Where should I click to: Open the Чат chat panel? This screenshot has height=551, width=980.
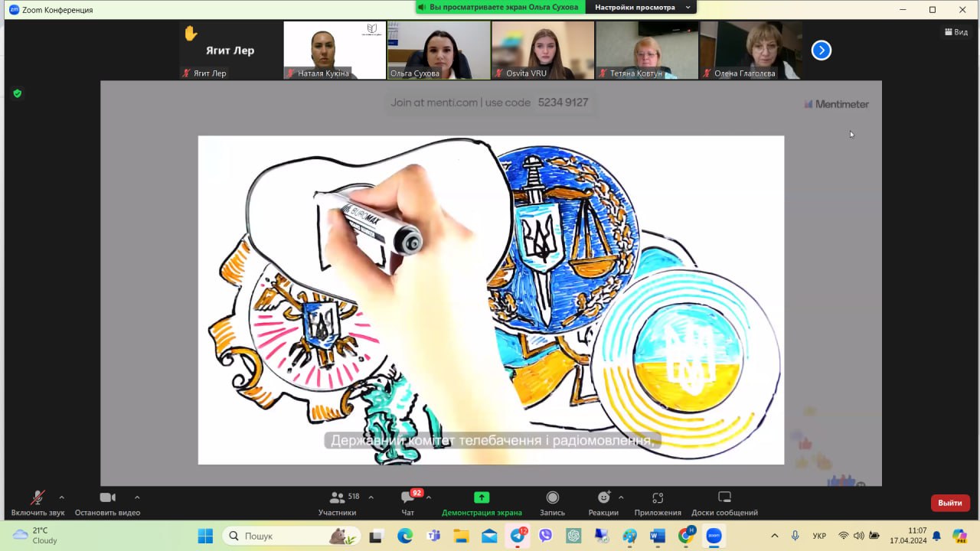point(408,503)
